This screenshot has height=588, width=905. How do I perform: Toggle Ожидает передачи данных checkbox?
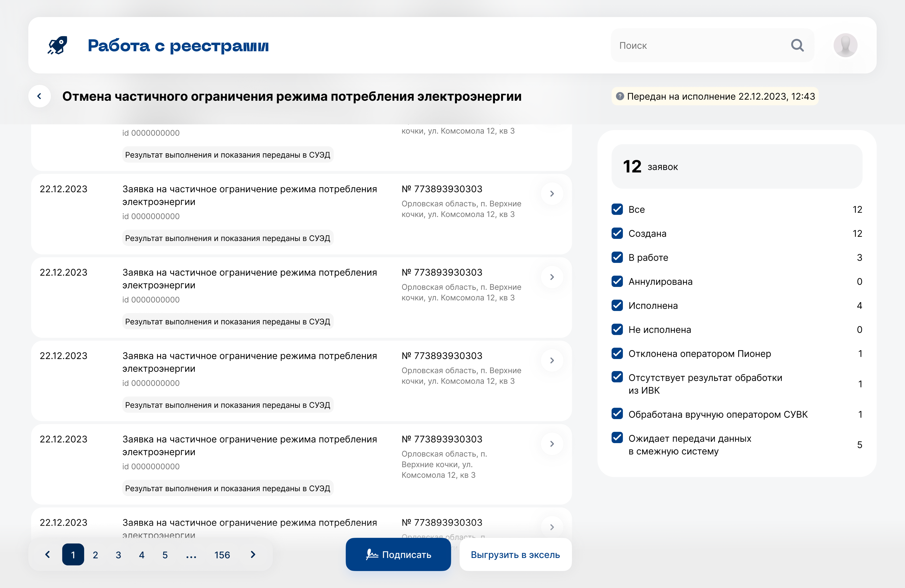pyautogui.click(x=617, y=438)
